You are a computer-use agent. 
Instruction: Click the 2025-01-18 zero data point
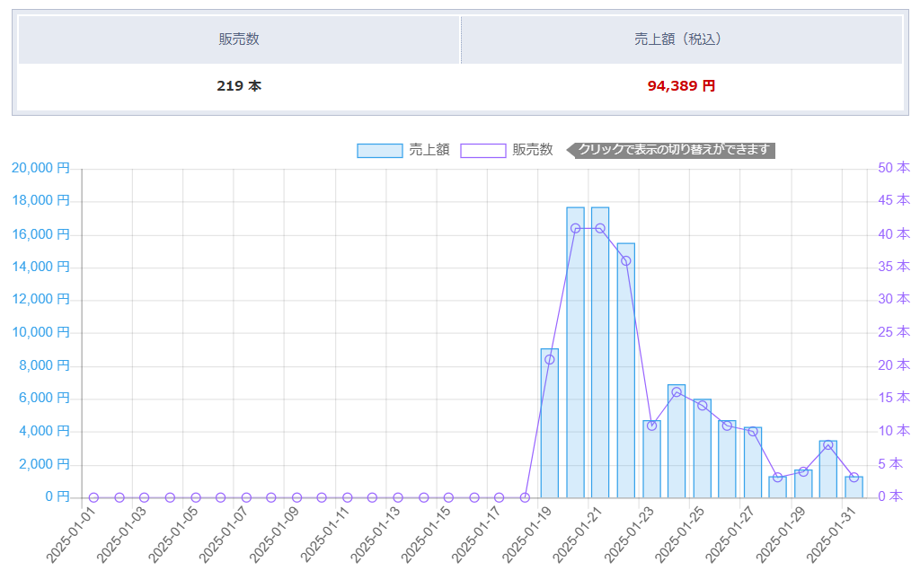(x=525, y=497)
